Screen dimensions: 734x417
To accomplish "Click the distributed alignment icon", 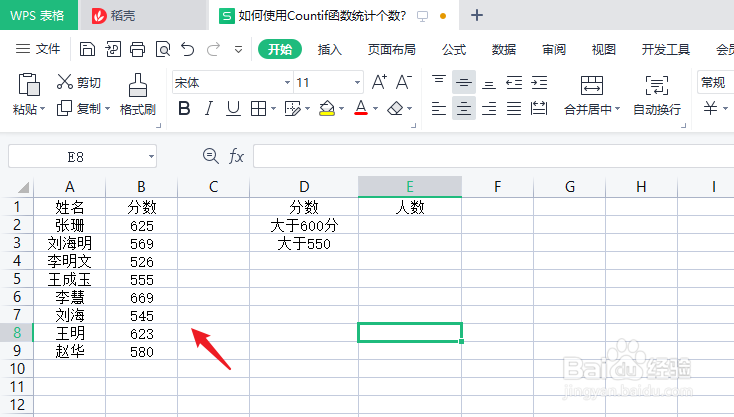I will click(539, 109).
